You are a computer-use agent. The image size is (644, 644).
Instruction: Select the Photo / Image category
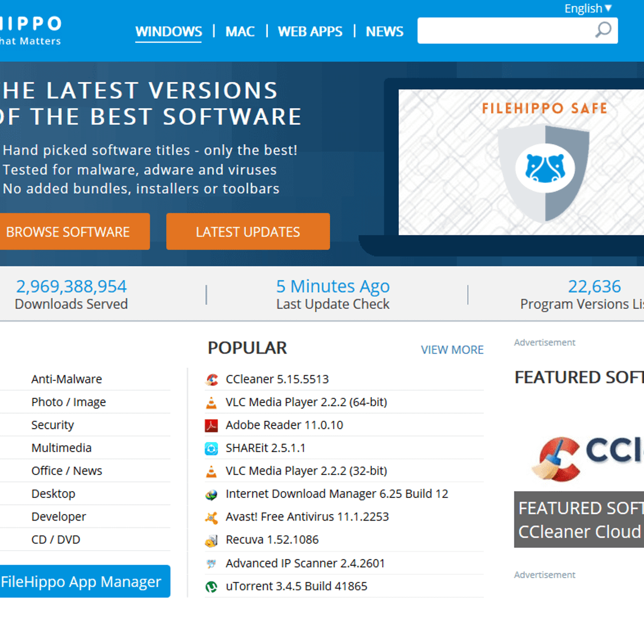tap(69, 402)
